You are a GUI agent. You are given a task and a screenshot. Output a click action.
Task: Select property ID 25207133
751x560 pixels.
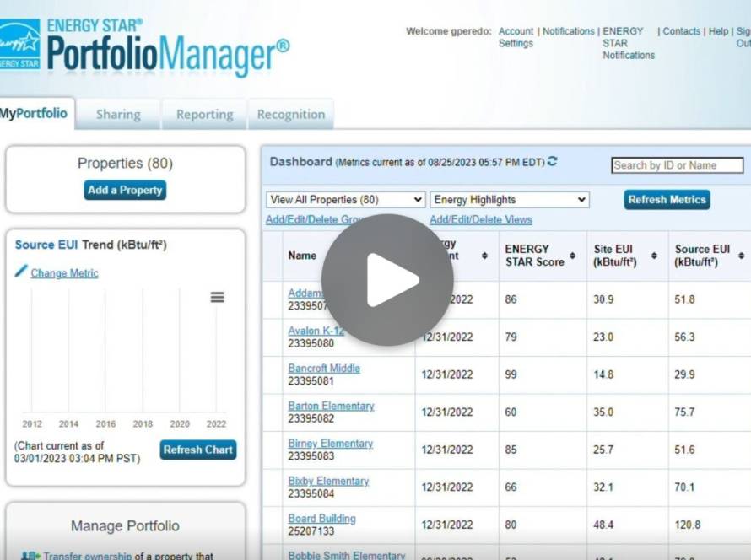pos(311,530)
